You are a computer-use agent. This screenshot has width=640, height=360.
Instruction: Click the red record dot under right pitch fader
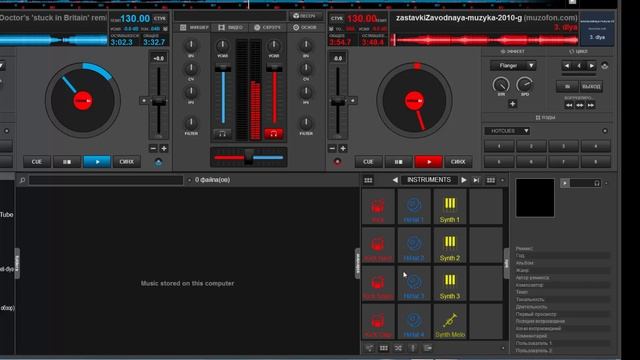[x=338, y=162]
